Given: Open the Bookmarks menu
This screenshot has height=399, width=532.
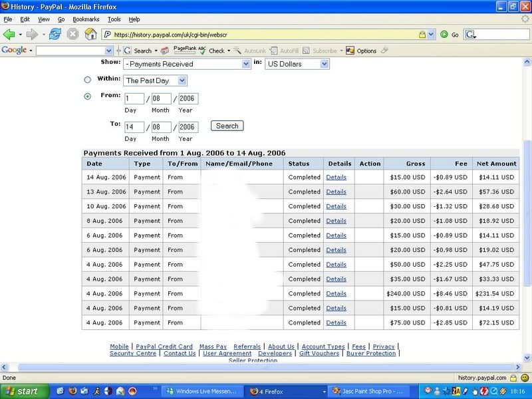Looking at the screenshot, I should click(86, 19).
